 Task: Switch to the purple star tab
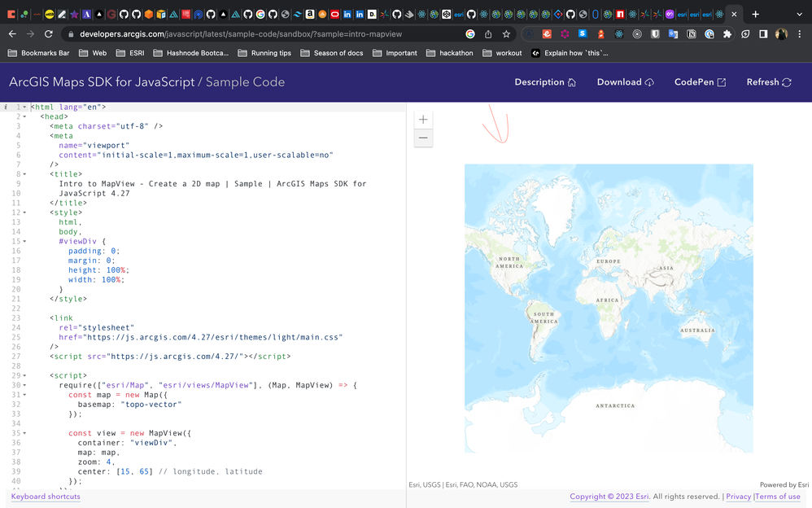pos(74,15)
